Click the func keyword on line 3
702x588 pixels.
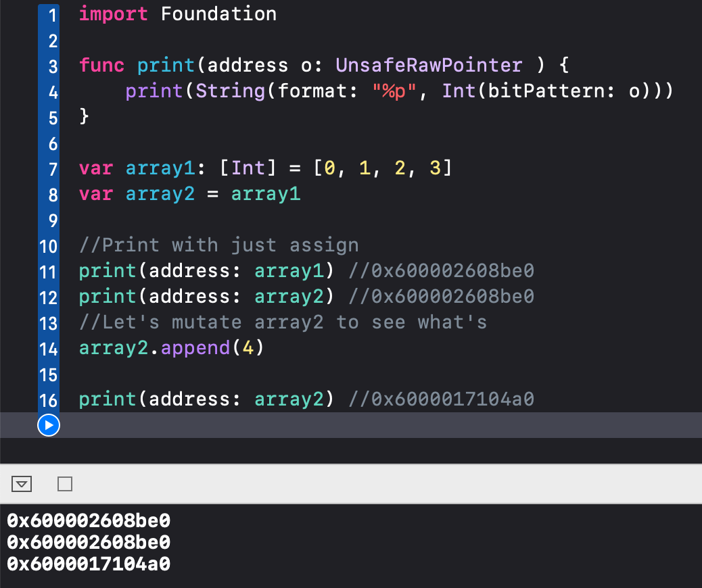point(101,66)
